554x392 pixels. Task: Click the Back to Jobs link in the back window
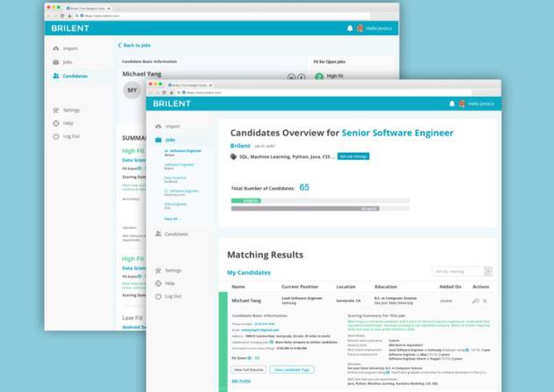(x=135, y=45)
